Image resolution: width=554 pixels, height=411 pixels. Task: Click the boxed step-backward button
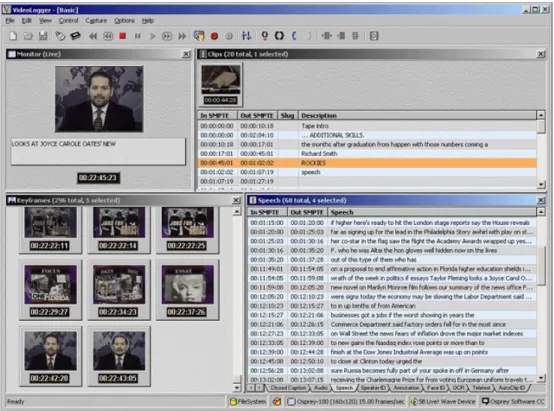pyautogui.click(x=108, y=36)
